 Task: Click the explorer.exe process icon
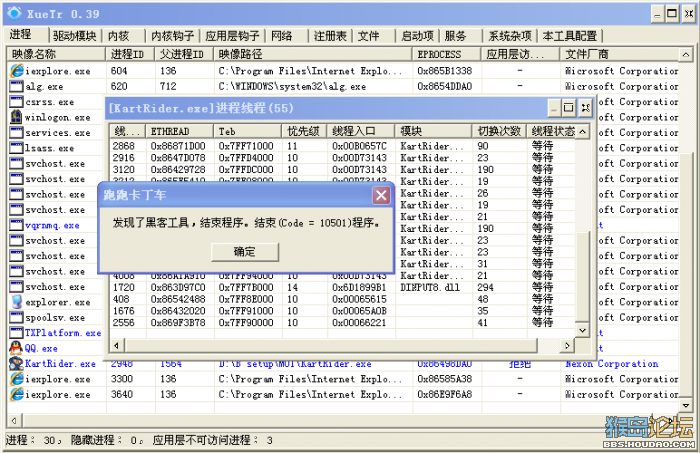point(17,302)
